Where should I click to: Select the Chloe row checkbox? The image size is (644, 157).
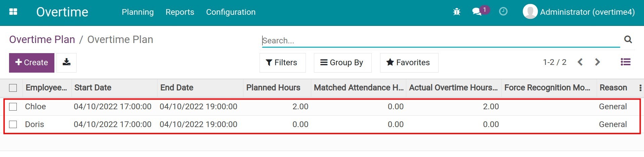click(13, 107)
